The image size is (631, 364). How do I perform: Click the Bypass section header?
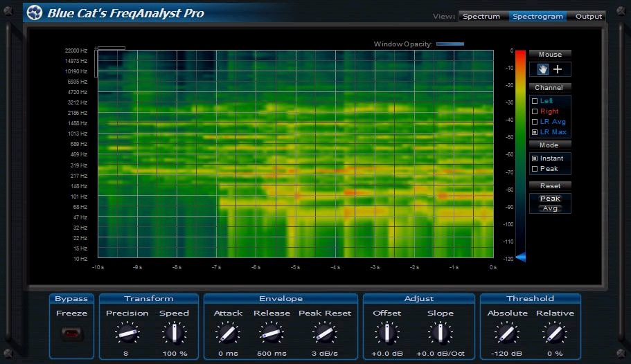[x=71, y=299]
